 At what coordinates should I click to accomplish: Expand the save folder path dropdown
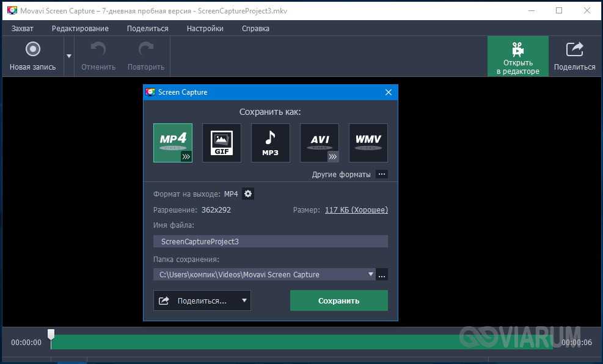pos(370,274)
